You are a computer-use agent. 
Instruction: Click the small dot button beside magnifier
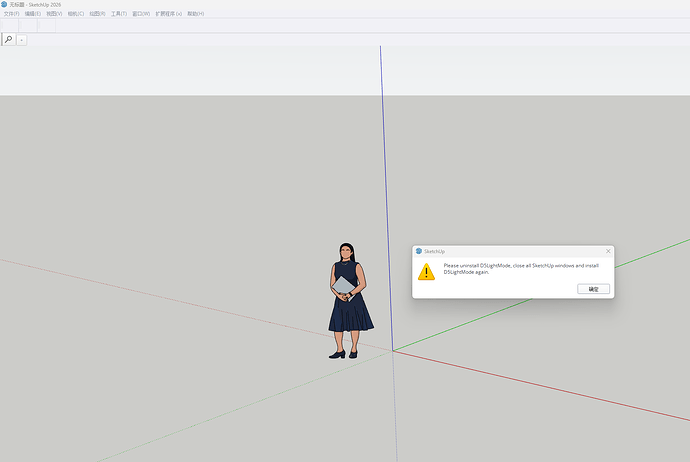click(22, 40)
